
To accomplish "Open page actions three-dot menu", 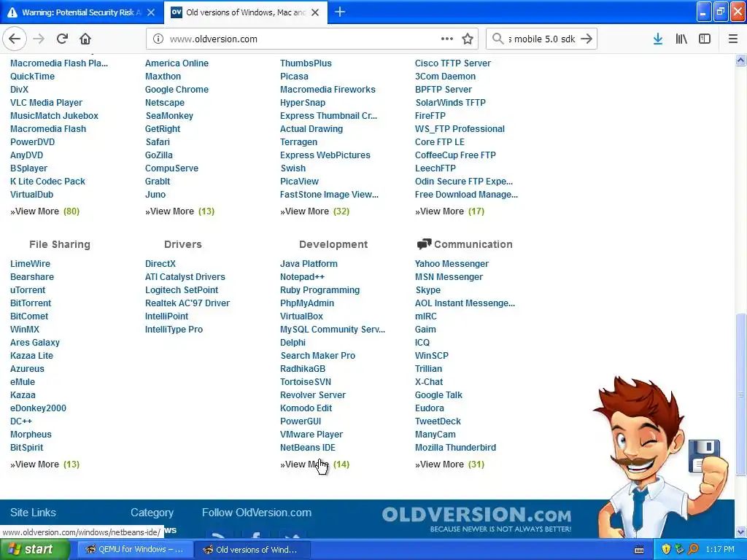I will (447, 39).
